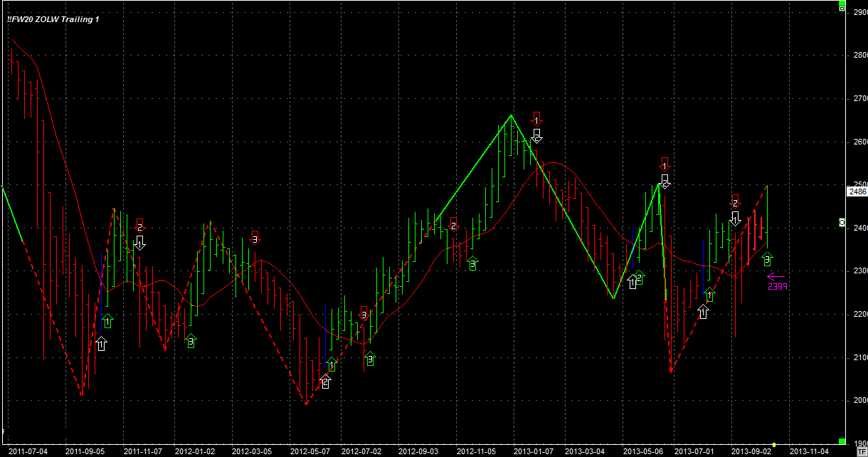Click the magenta 2389 price annotation
Screen dimensions: 868x457
tap(776, 287)
